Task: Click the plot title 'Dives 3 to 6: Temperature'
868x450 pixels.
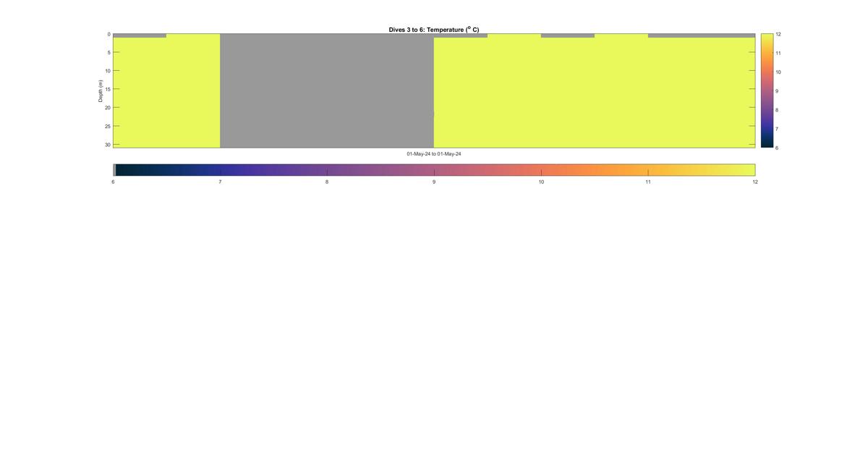Action: pyautogui.click(x=433, y=30)
